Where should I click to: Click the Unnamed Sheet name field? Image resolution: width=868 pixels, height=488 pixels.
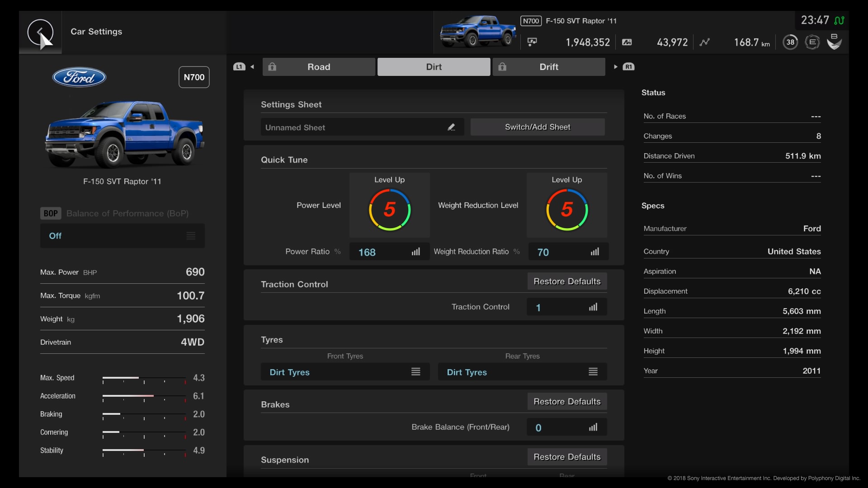363,127
